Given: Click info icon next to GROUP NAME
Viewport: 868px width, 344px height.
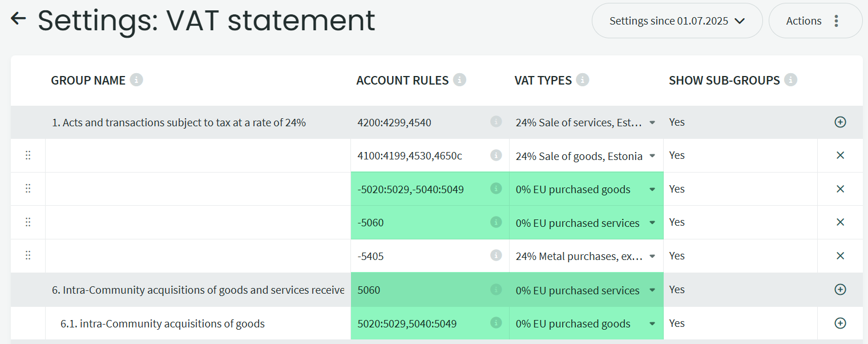Looking at the screenshot, I should [136, 80].
